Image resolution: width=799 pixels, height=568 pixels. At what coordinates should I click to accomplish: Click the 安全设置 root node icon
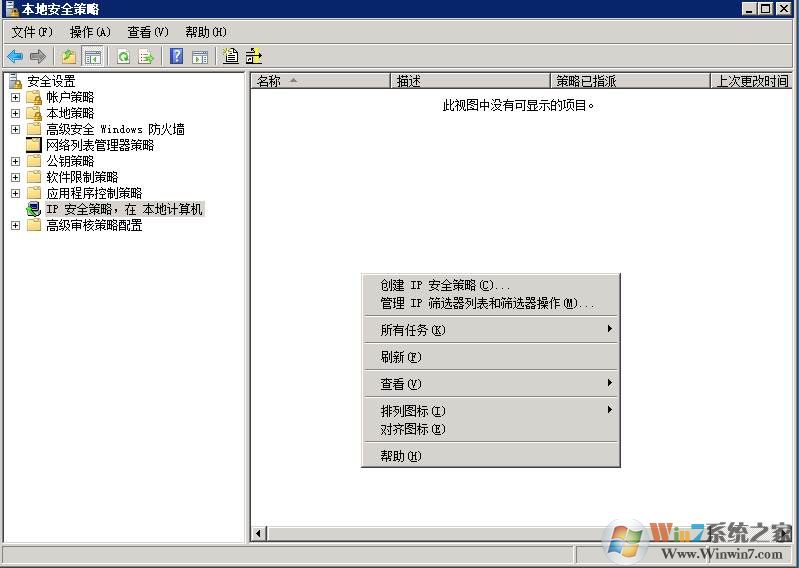(x=15, y=81)
